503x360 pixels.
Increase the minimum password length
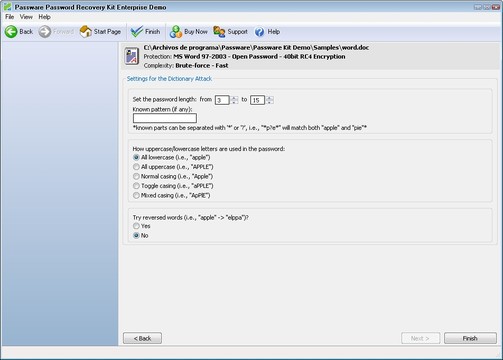coord(234,98)
